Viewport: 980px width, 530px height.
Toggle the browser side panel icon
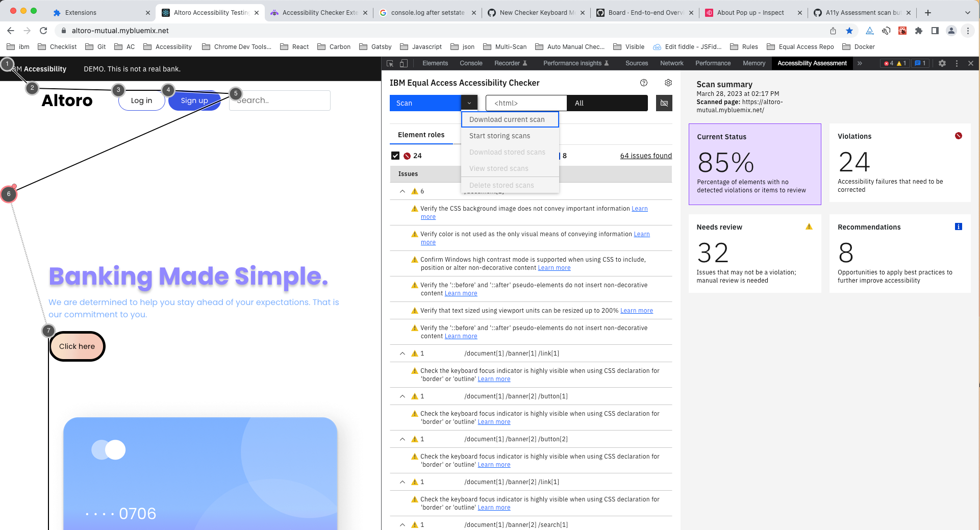pyautogui.click(x=935, y=31)
